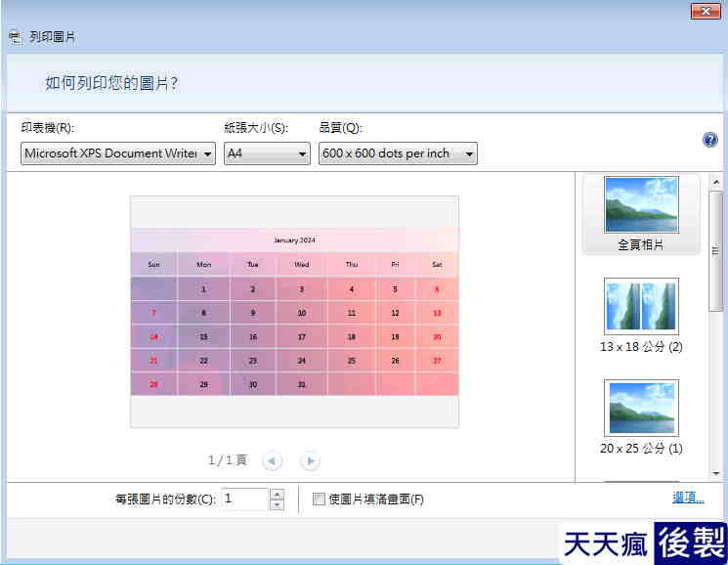728x565 pixels.
Task: Click the printer icon in title bar
Action: pyautogui.click(x=16, y=37)
